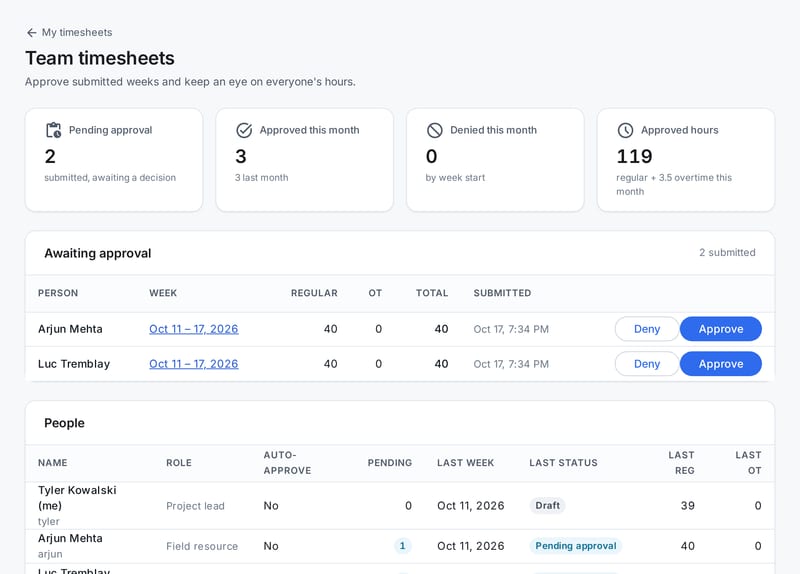Click the Project lead role cell
The image size is (800, 574).
click(195, 506)
